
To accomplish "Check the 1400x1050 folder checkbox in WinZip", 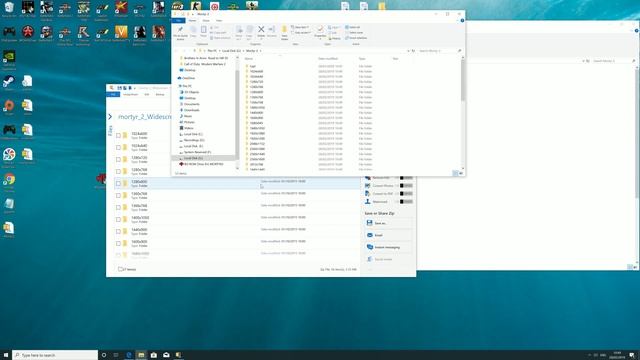I will 118,220.
